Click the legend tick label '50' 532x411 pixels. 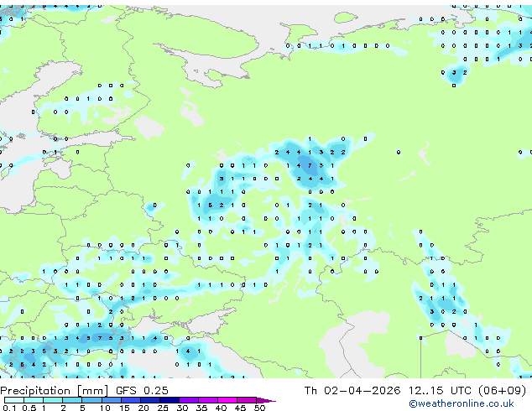[259, 408]
